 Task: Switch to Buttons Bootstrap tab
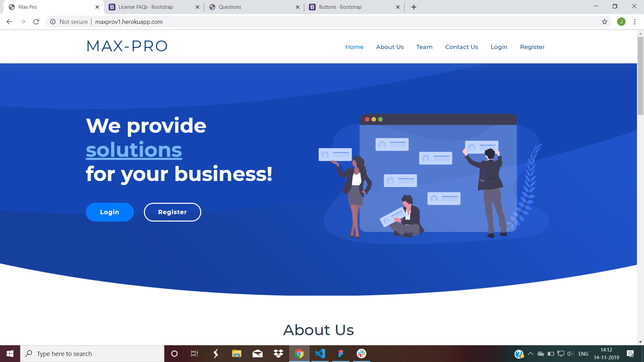[x=340, y=7]
